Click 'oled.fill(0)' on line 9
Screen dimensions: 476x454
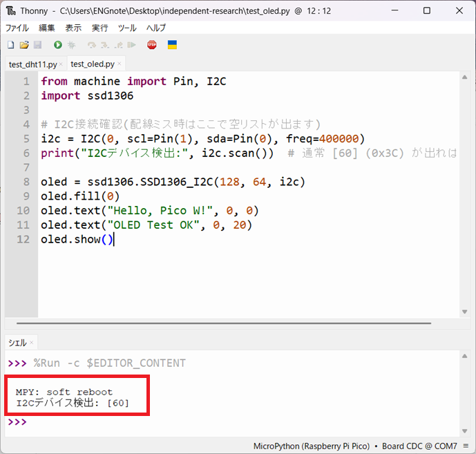(80, 196)
